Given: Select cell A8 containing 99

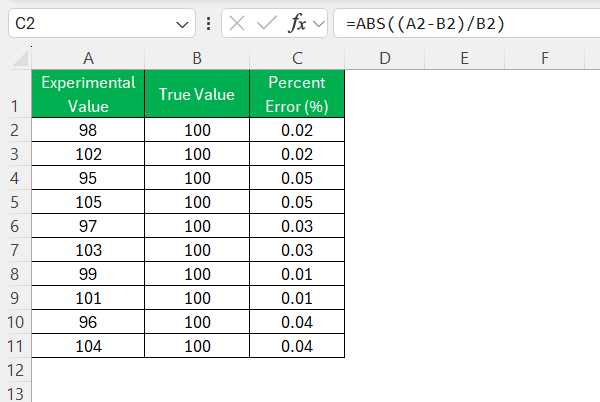Looking at the screenshot, I should coord(88,274).
